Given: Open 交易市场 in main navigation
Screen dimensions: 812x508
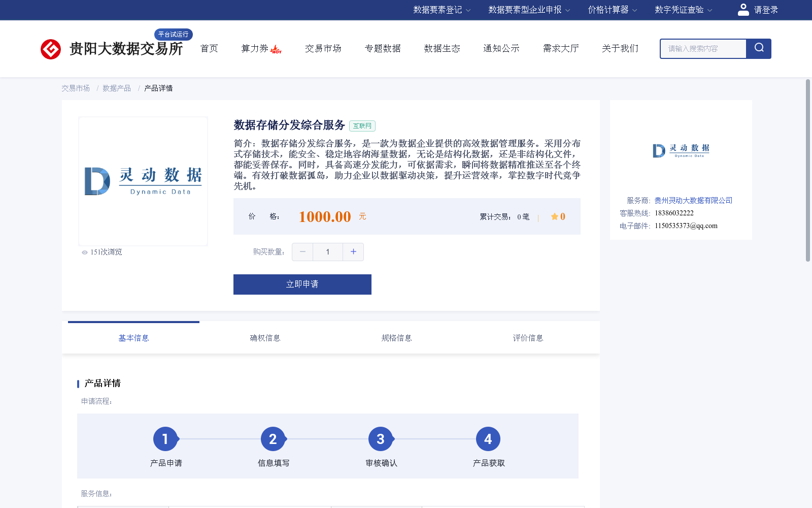Looking at the screenshot, I should [323, 48].
